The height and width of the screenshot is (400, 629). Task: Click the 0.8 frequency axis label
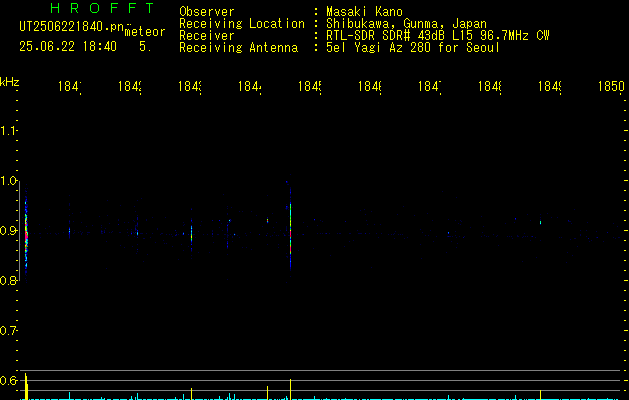pyautogui.click(x=8, y=280)
